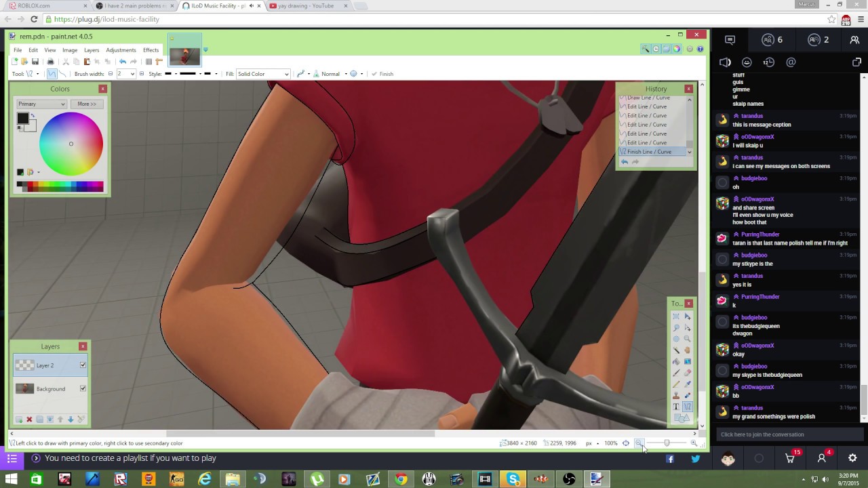Click the plug.dj mention @ icon
868x488 pixels.
tap(791, 62)
